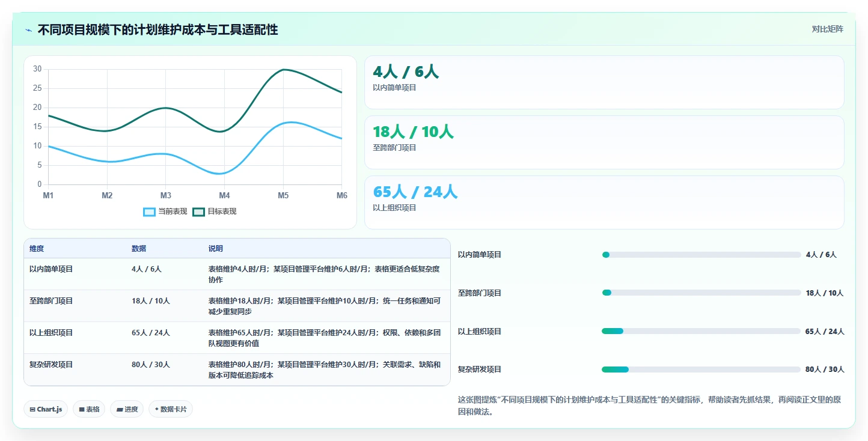This screenshot has height=441, width=868.
Task: Click the 以上组织项目 progress bar
Action: pyautogui.click(x=701, y=331)
